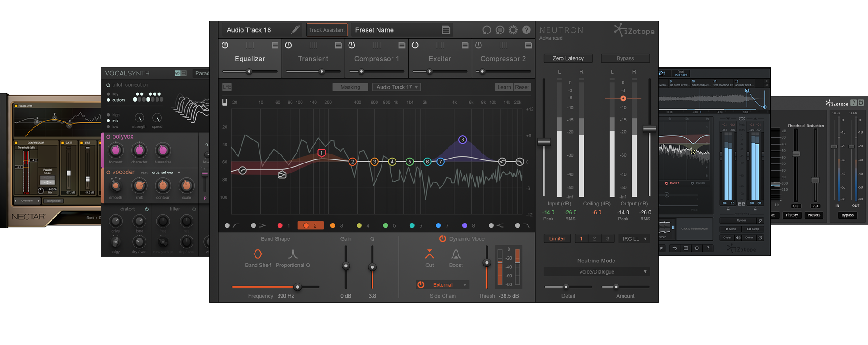Open Equalizer module preset menu icon
The width and height of the screenshot is (868, 345).
[x=275, y=45]
